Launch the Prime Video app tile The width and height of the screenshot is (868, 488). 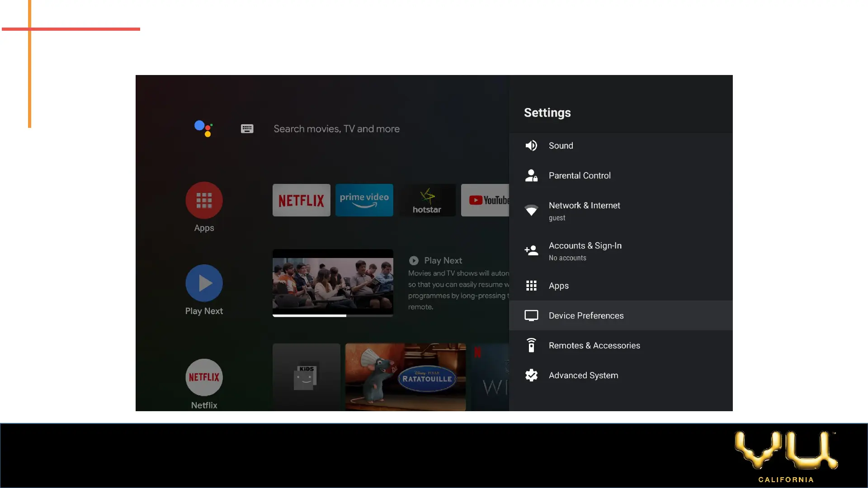(364, 200)
